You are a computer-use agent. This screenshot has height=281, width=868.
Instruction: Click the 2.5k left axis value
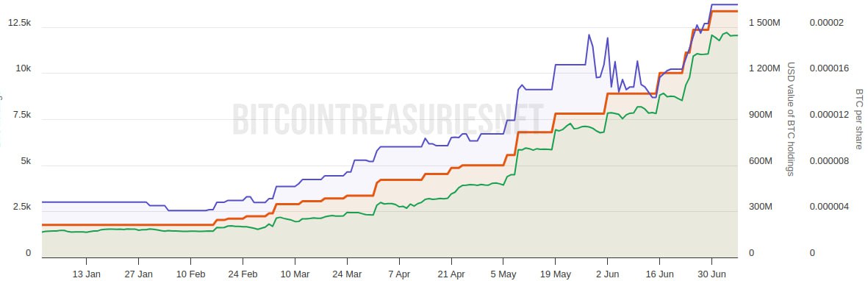click(22, 207)
